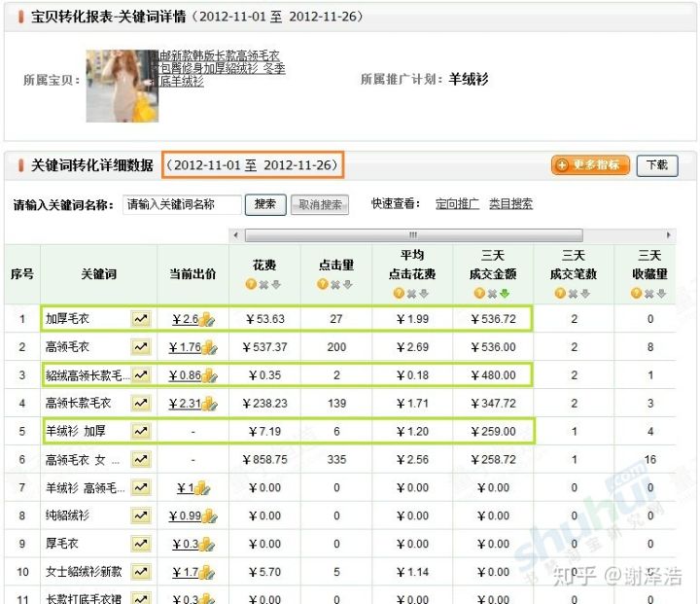The image size is (700, 604).
Task: Click the horizontal table scrollbar thumb
Action: 413,235
